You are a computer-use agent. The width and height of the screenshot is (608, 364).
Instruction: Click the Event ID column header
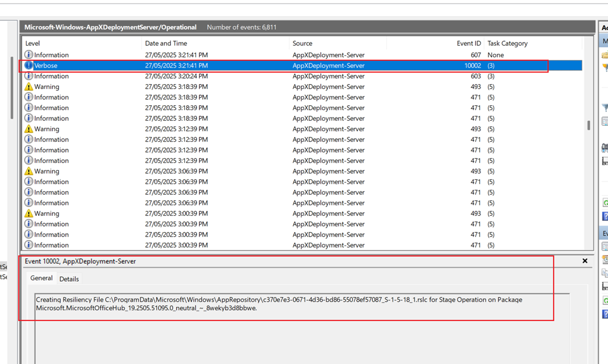click(469, 43)
